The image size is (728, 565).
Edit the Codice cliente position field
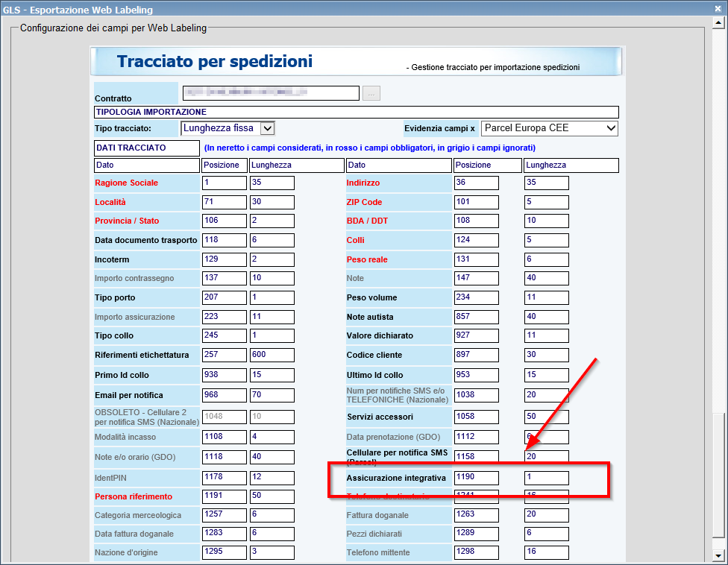click(477, 356)
